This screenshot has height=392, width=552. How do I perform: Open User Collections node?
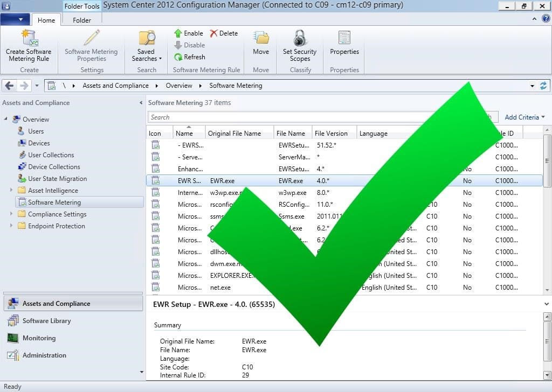51,155
